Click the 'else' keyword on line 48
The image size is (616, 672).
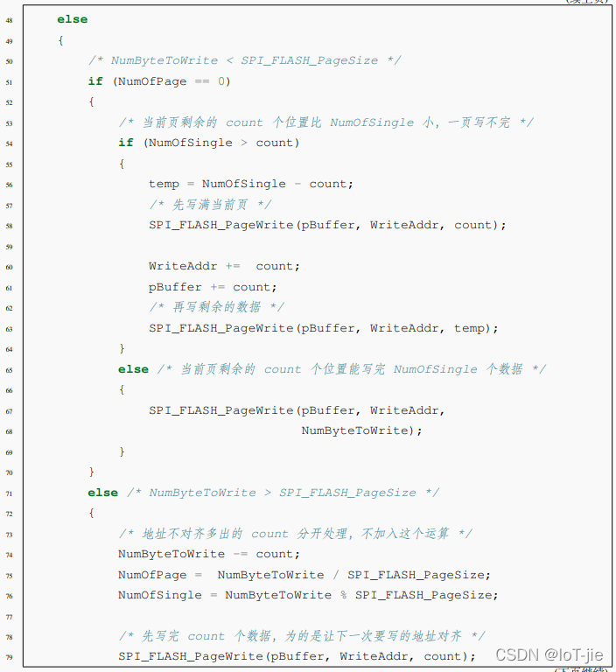click(72, 19)
